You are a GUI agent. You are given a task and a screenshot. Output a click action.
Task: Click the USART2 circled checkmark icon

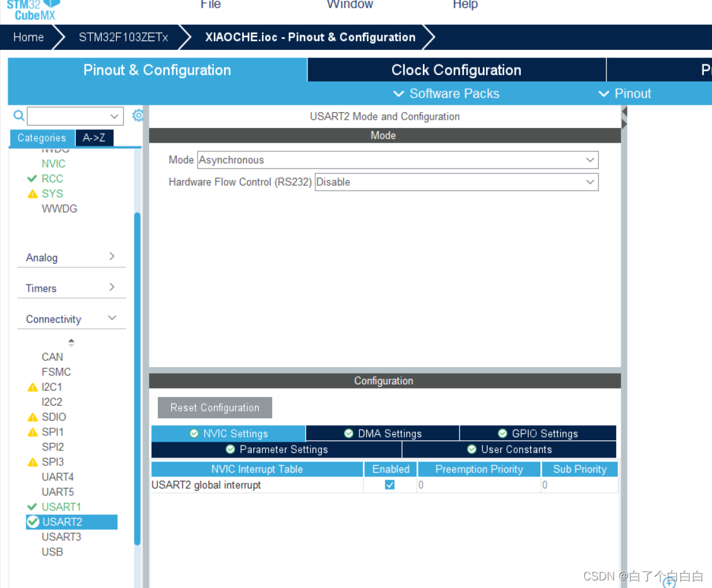pos(33,522)
